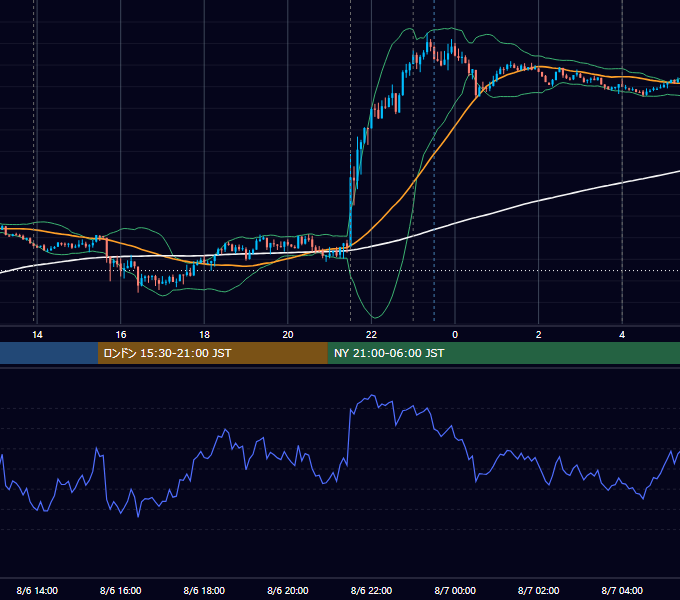The height and width of the screenshot is (600, 680).
Task: Click the 8/7 02:00 date label
Action: (539, 590)
